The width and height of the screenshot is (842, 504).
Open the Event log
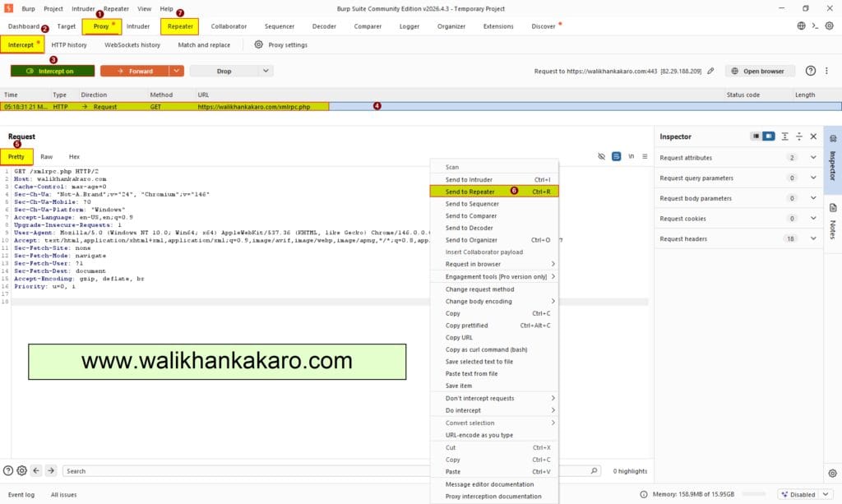21,494
